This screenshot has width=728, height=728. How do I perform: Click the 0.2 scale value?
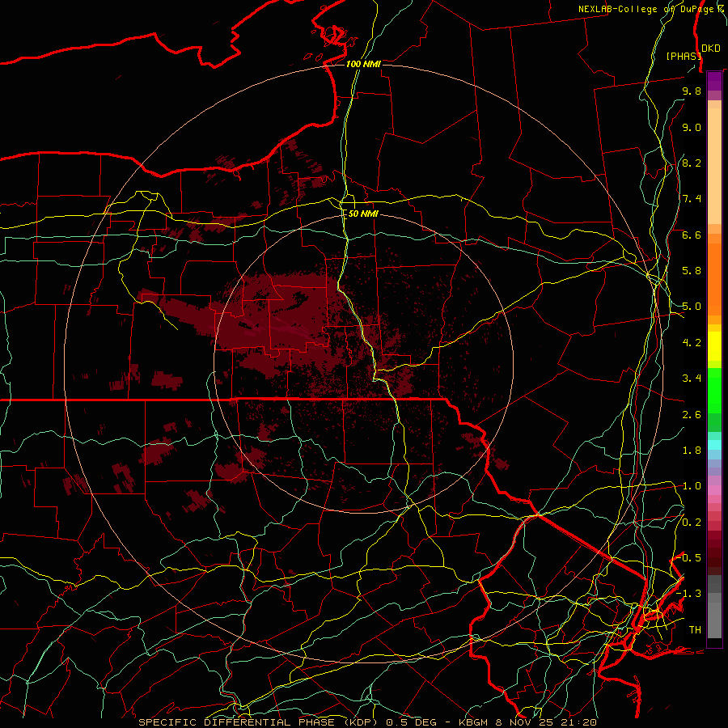click(692, 523)
